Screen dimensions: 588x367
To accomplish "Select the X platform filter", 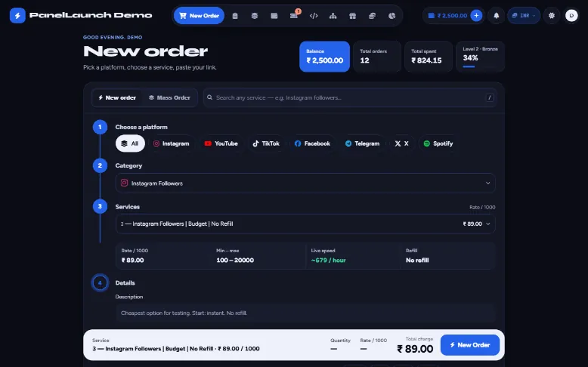I will click(x=401, y=143).
